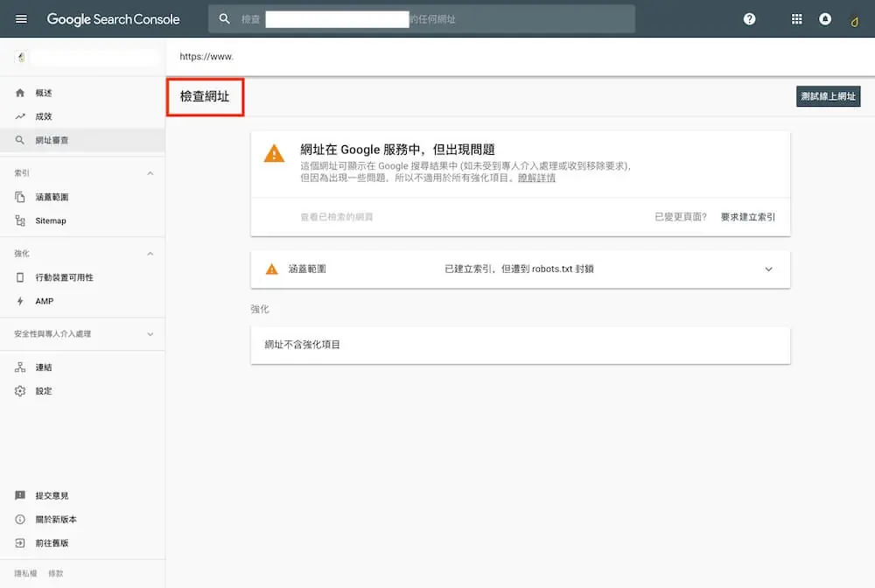
Task: Open 隱私權 privacy link at bottom
Action: 25,573
